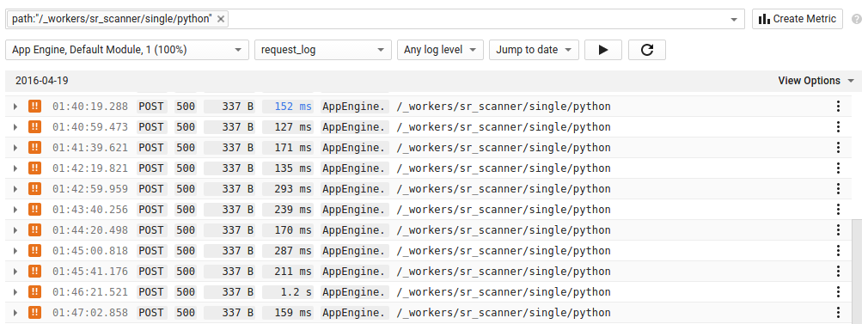Expand the 01:45:41.176 log entry
Image resolution: width=868 pixels, height=324 pixels.
click(15, 272)
